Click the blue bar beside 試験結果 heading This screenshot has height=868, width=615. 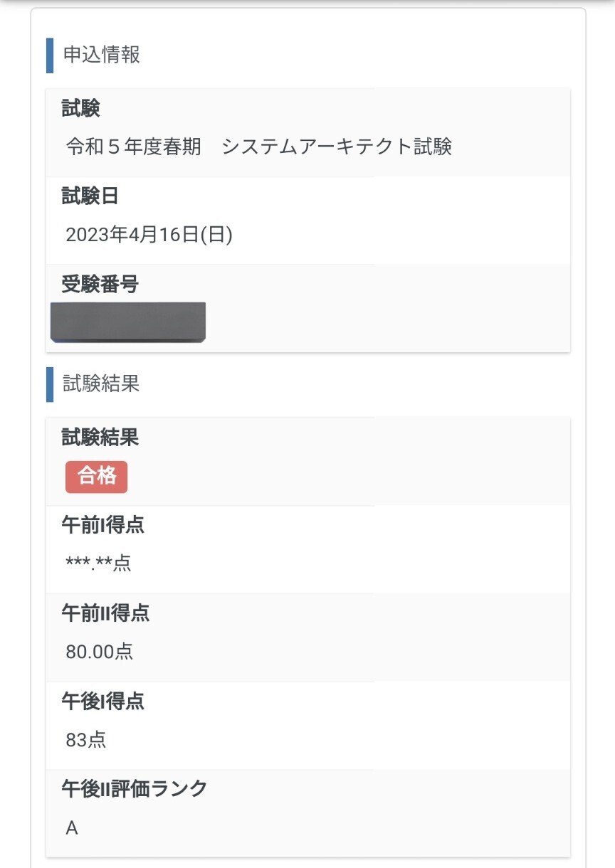tap(50, 384)
